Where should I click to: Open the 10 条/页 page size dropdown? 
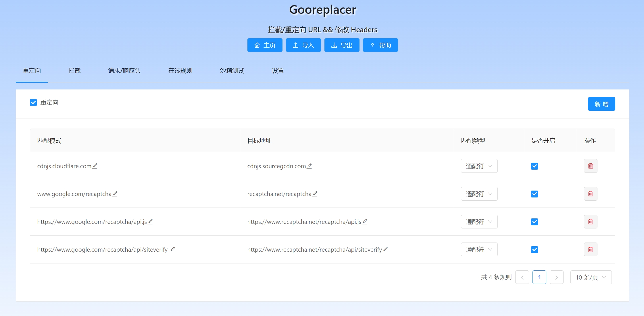(x=591, y=277)
